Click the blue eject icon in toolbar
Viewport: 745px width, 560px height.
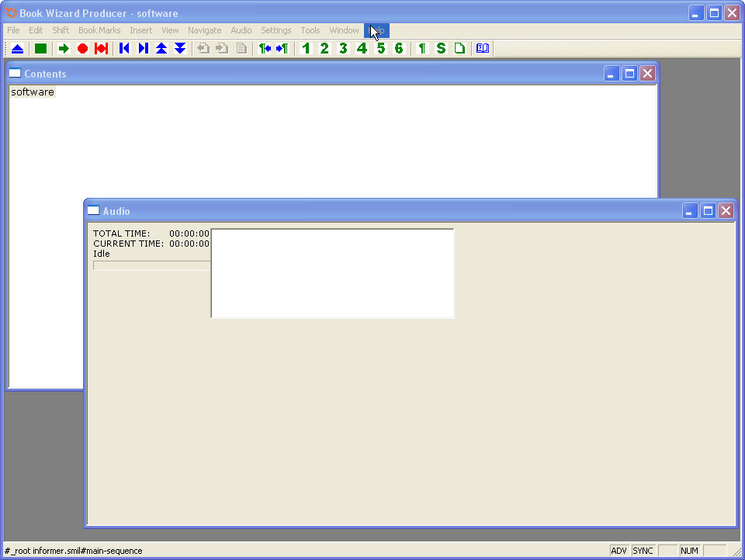[18, 48]
